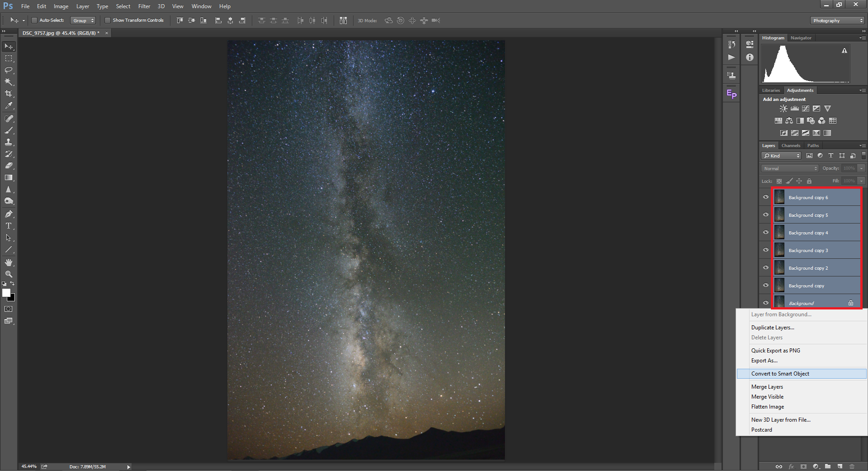The height and width of the screenshot is (471, 868).
Task: Choose Convert to Smart Object
Action: click(x=780, y=374)
